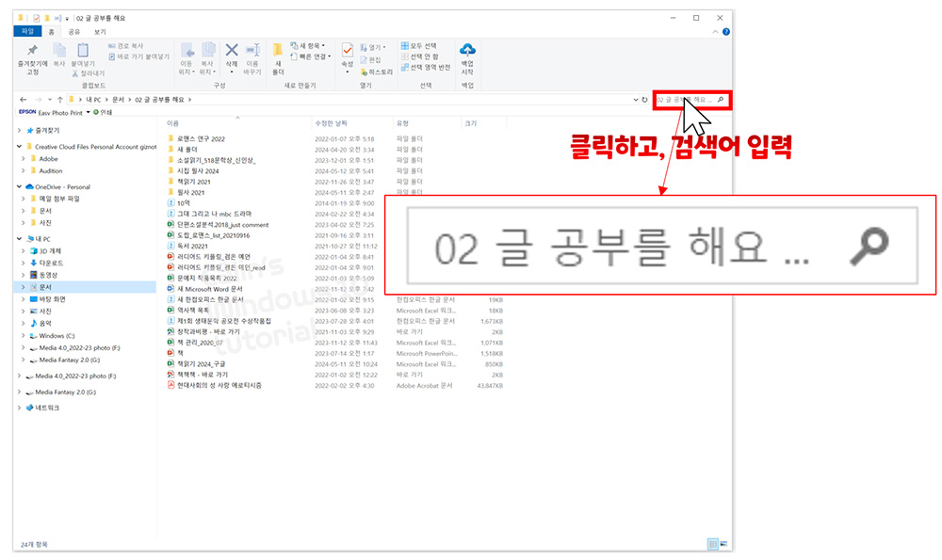Switch to large icons view in status bar
942x560 pixels.
coord(723,544)
